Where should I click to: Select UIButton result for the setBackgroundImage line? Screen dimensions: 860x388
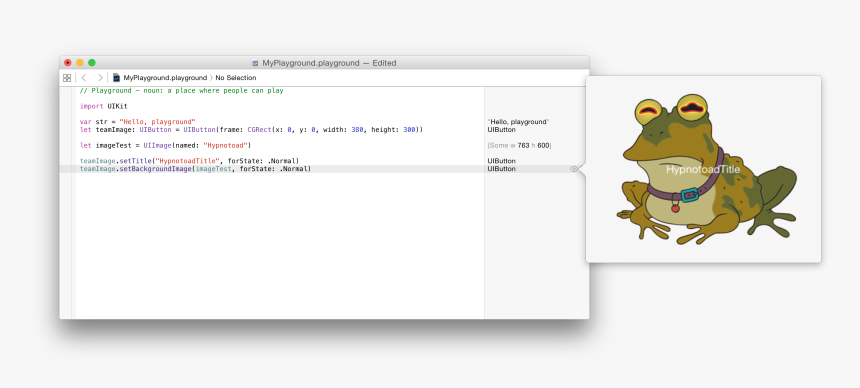[x=501, y=169]
